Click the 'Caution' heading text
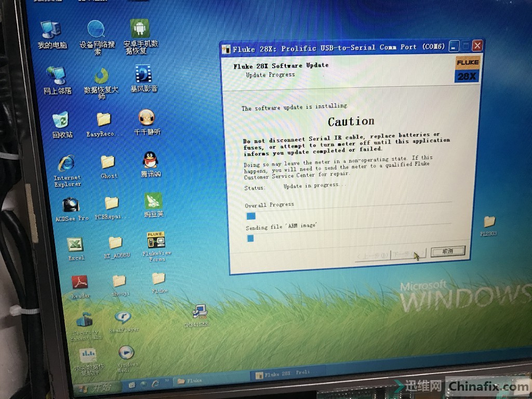The height and width of the screenshot is (399, 532). tap(351, 122)
